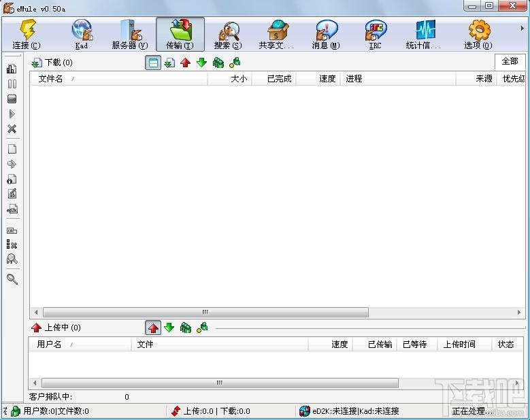Show uploading view red arrow in top toolbar
Image resolution: width=530 pixels, height=420 pixels.
pos(185,63)
